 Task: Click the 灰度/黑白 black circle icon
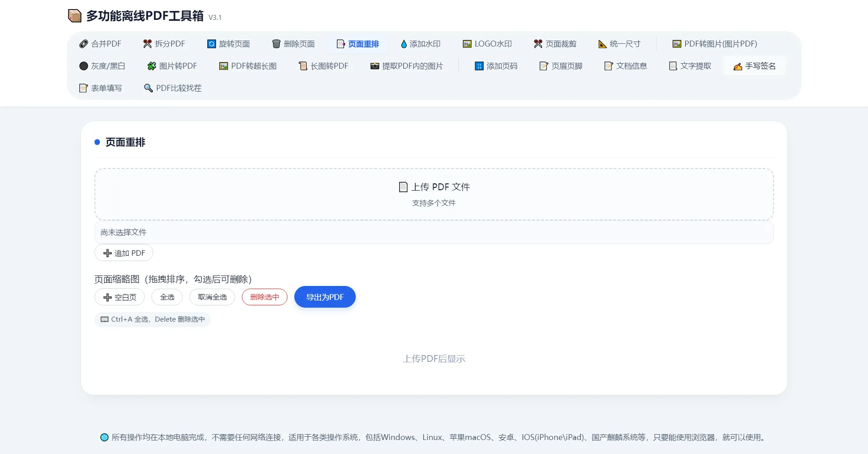(84, 66)
